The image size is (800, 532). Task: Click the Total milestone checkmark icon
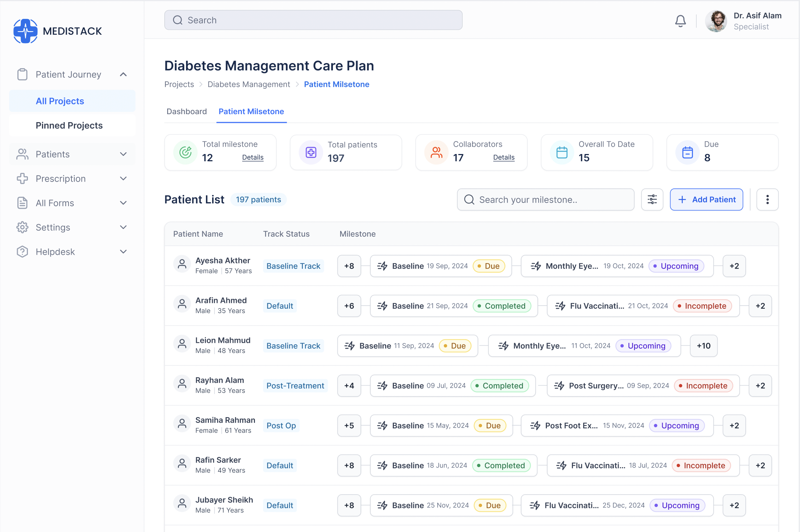pos(185,152)
